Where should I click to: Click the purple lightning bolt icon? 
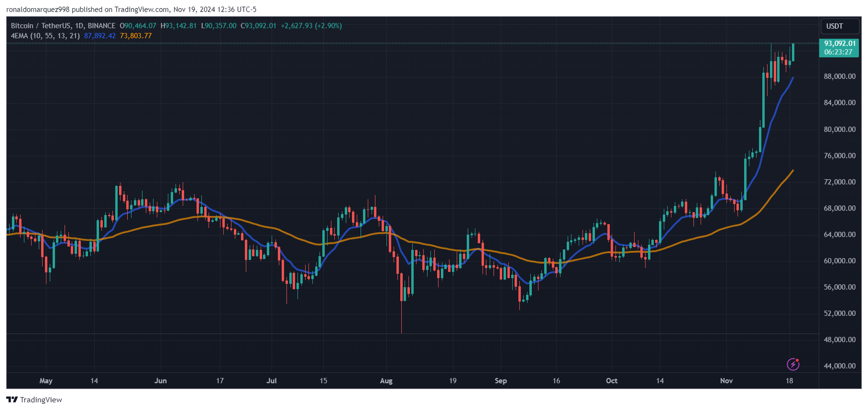[793, 364]
